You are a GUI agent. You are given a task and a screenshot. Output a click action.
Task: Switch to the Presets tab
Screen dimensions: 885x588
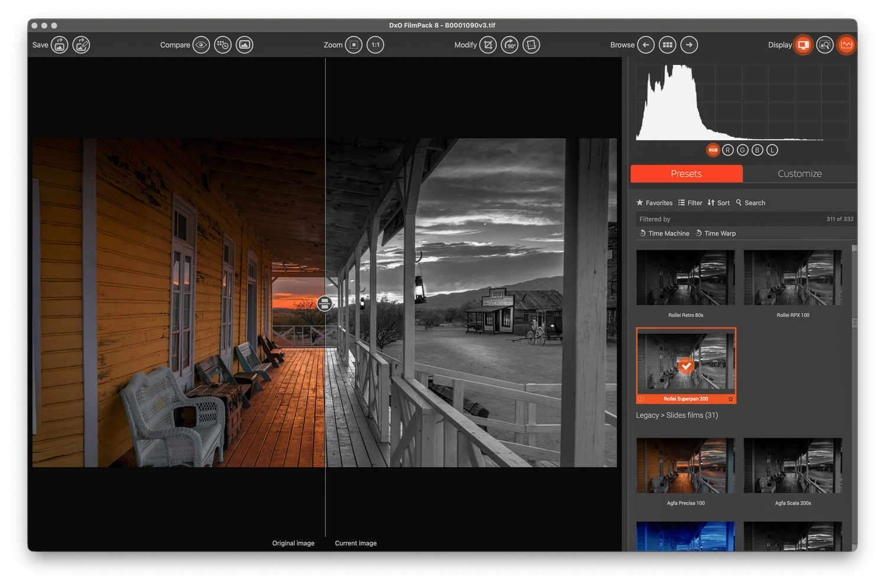[686, 174]
